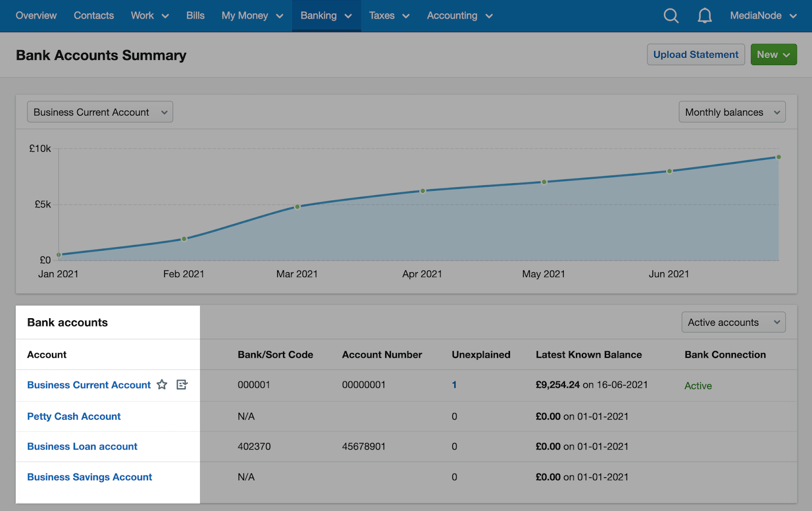The image size is (812, 511).
Task: Expand the Taxes menu chevron
Action: click(406, 16)
